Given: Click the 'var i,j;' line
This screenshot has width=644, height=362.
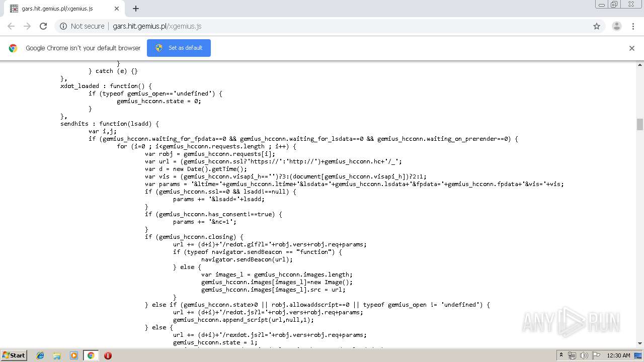Looking at the screenshot, I should 103,131.
